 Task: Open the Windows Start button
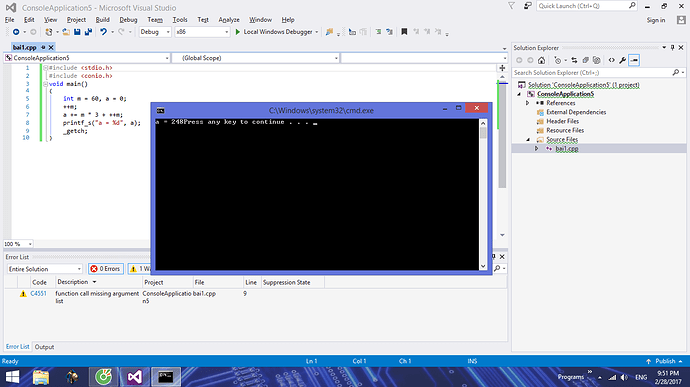point(12,377)
